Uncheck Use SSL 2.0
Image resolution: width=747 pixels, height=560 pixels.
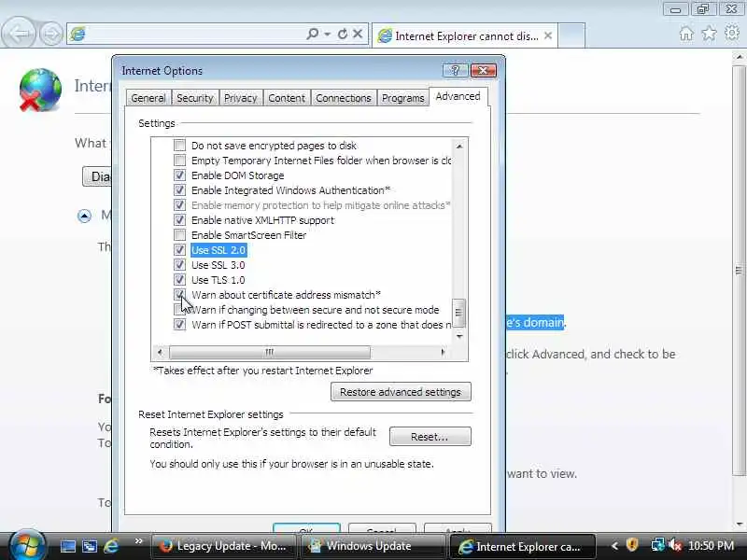pos(179,249)
